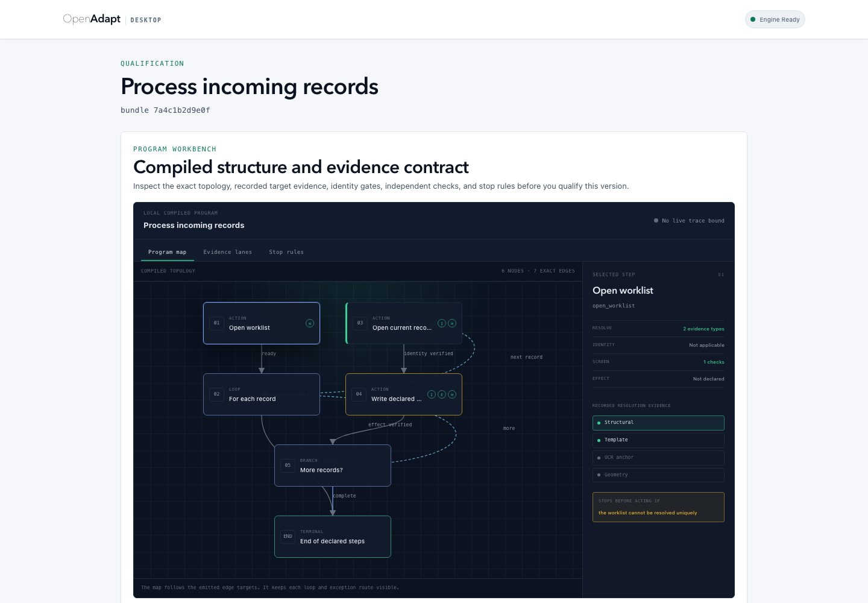Click the 'the worklist cannot be resolved uniquely' stop rule
Viewport: 868px width, 603px height.
click(647, 513)
